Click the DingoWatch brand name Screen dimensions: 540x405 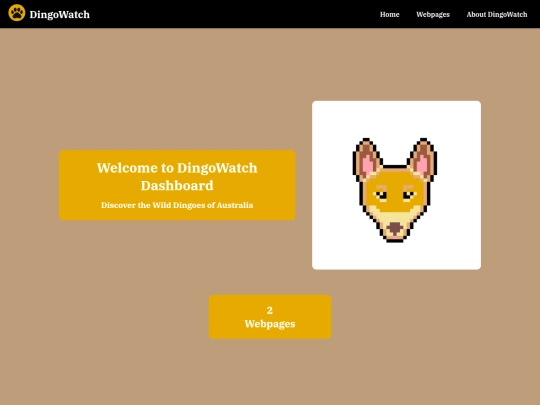[x=60, y=14]
